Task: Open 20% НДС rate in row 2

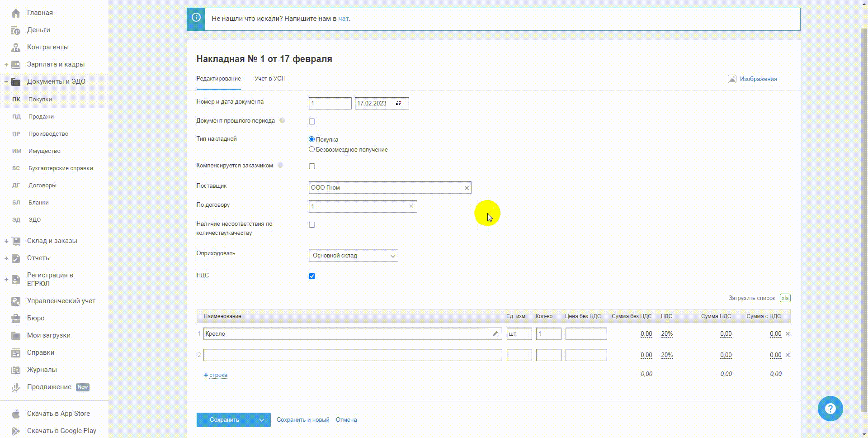Action: 667,355
